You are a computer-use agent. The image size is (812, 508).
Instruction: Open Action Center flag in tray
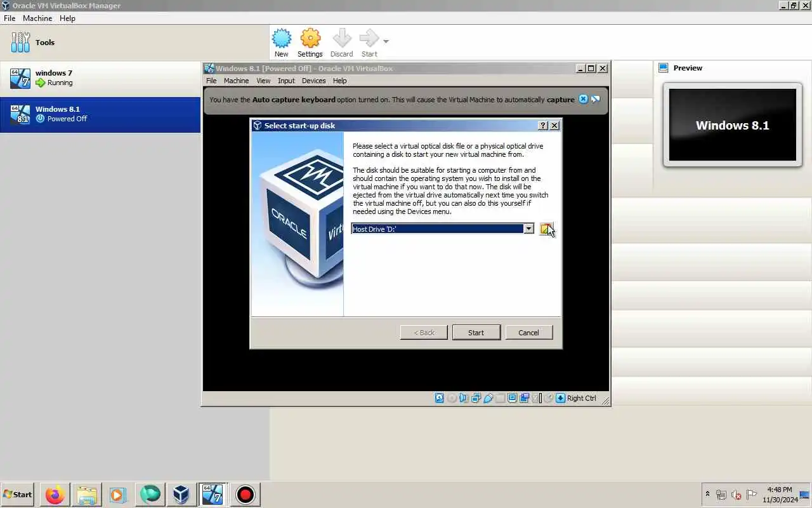(752, 495)
